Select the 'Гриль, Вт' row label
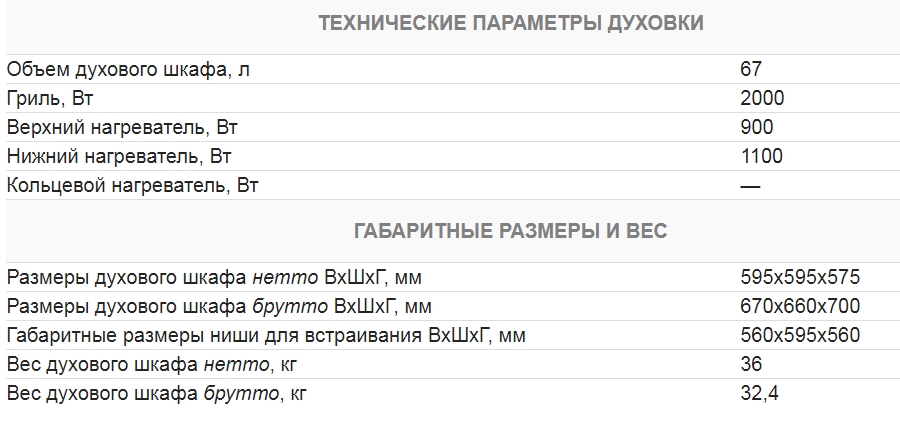This screenshot has height=424, width=900. tap(50, 98)
